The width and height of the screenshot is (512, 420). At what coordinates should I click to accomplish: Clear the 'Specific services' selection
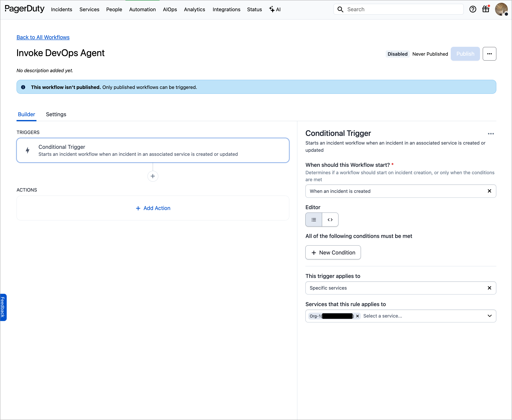[489, 288]
